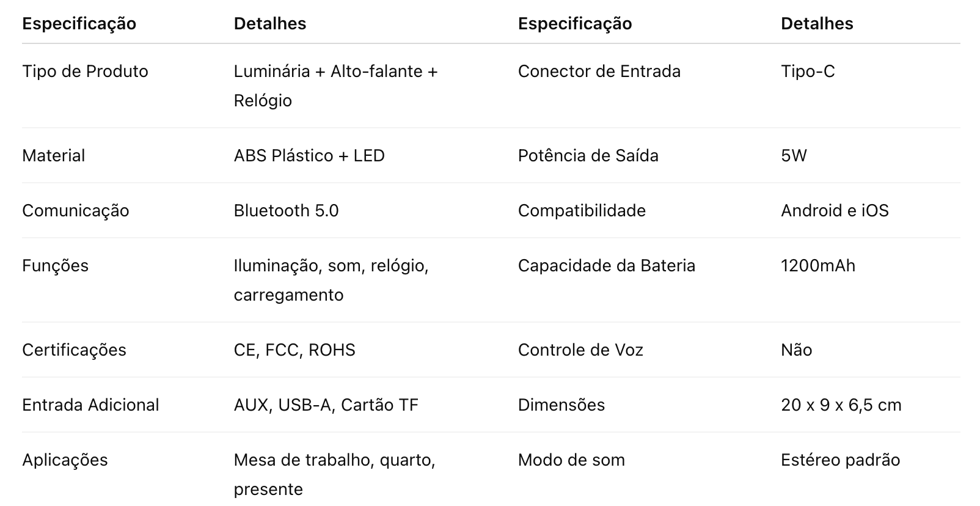Click the 'Conector de Entrada' cell

599,71
